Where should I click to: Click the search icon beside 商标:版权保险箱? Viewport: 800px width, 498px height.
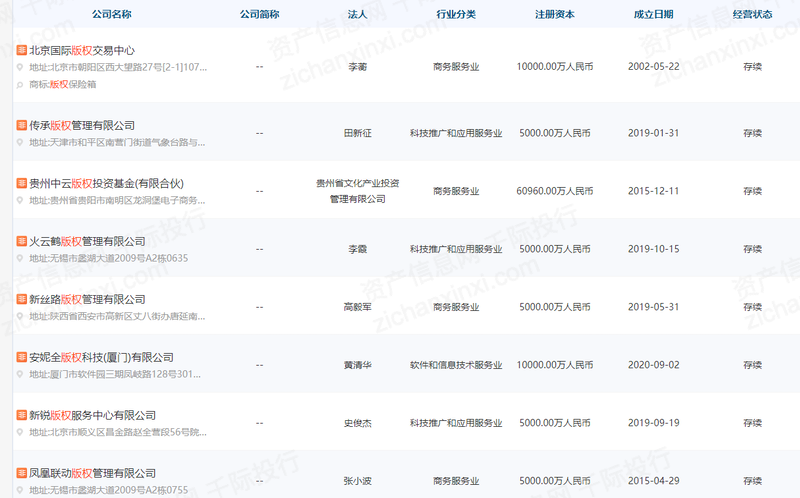pyautogui.click(x=20, y=85)
